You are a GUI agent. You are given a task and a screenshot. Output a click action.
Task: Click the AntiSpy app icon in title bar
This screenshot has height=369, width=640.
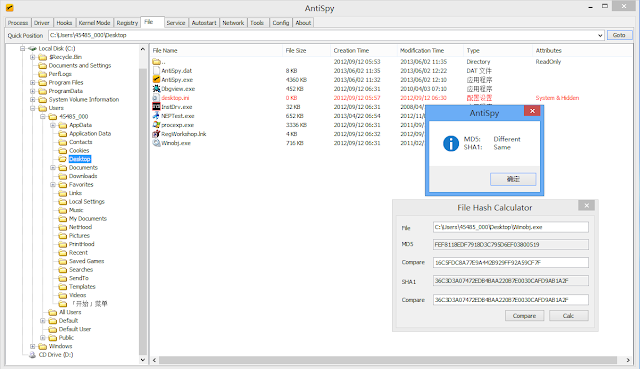(x=9, y=8)
